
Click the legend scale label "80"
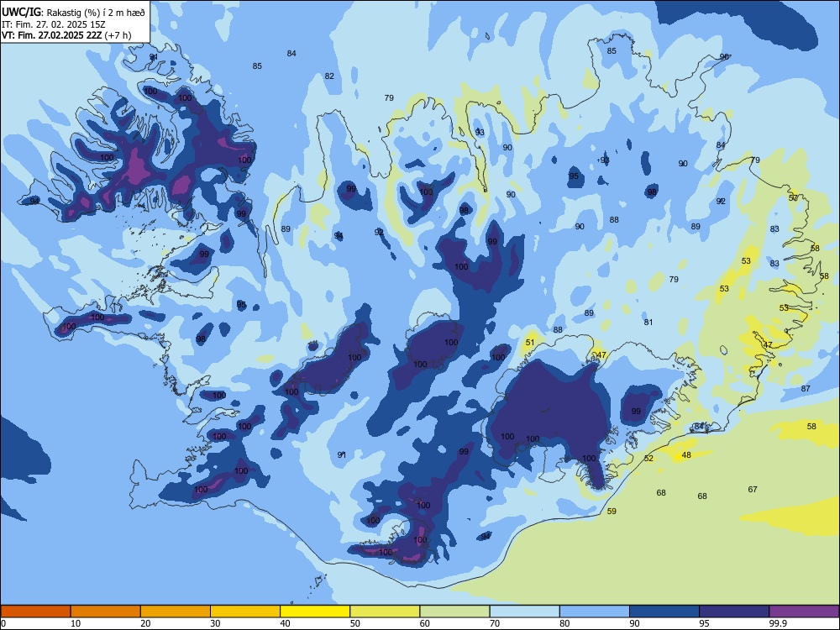pyautogui.click(x=564, y=623)
